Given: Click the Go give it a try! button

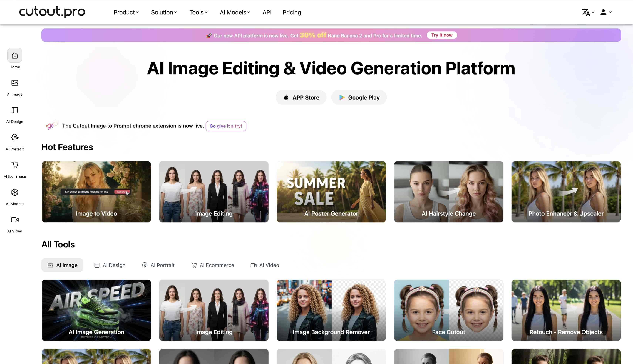Looking at the screenshot, I should (x=226, y=126).
